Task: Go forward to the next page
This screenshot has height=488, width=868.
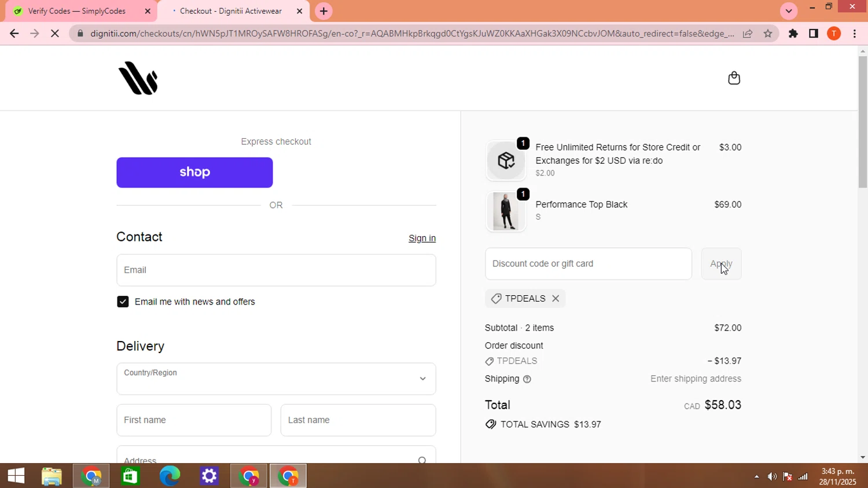Action: [x=34, y=34]
